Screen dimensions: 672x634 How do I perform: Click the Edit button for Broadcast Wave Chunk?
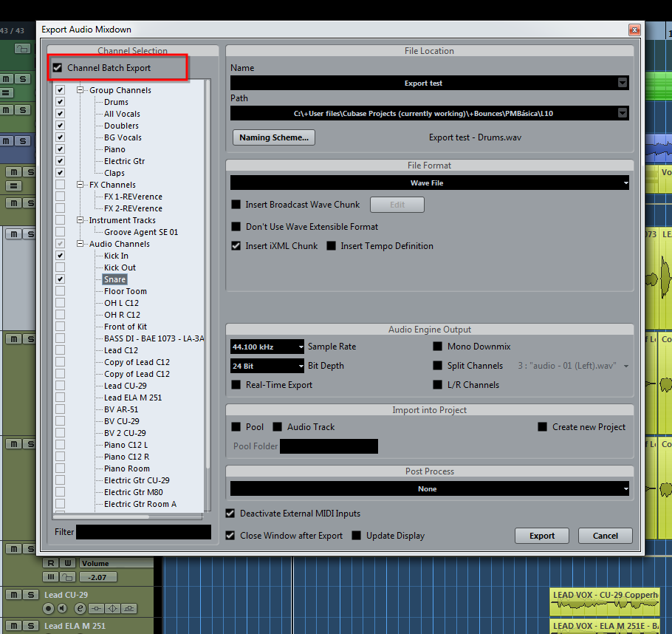[397, 205]
